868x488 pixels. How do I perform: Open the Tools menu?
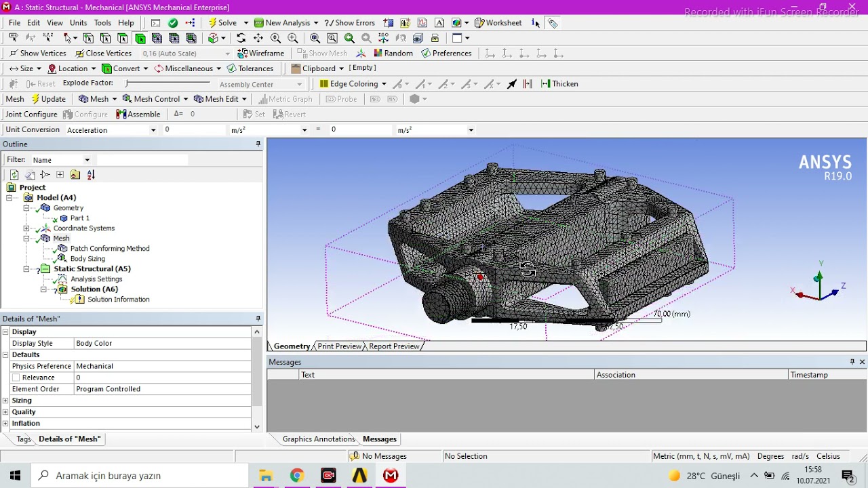[x=102, y=22]
